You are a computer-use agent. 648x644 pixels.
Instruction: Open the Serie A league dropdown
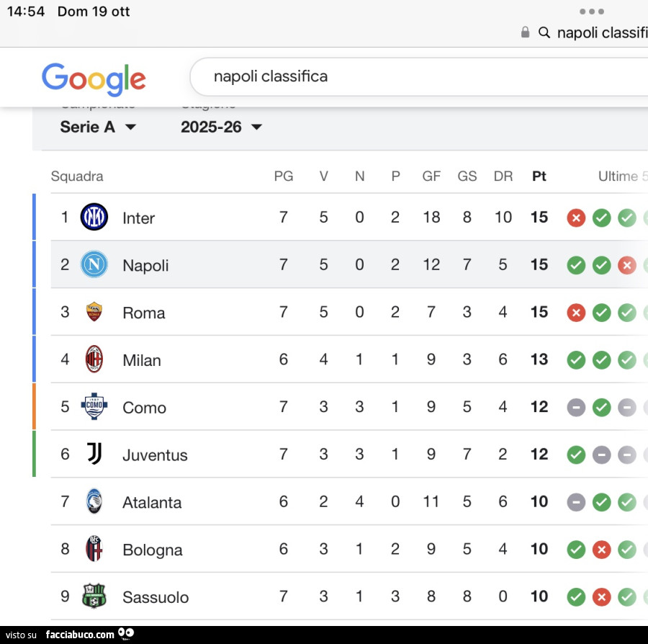pos(98,127)
